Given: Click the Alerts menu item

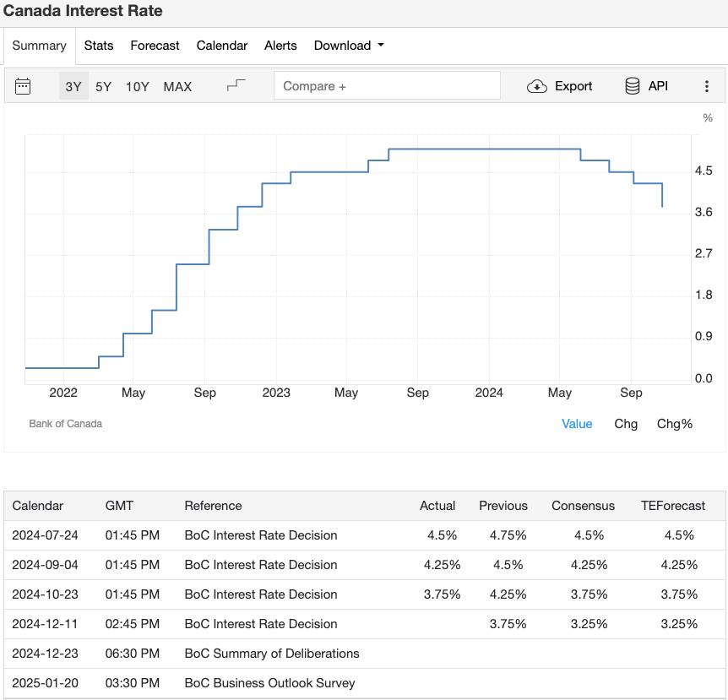Looking at the screenshot, I should (280, 46).
